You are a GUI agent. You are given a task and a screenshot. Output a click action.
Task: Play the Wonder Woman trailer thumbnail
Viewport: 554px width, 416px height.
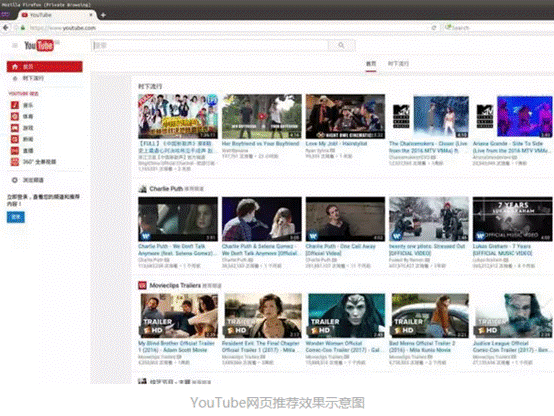[345, 316]
